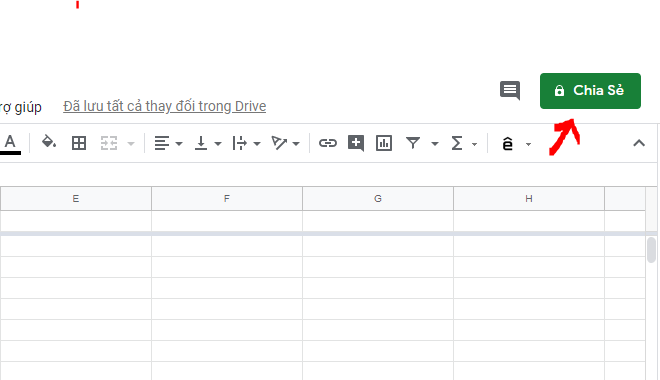The width and height of the screenshot is (660, 380).
Task: Select the merge cells icon
Action: coord(109,143)
